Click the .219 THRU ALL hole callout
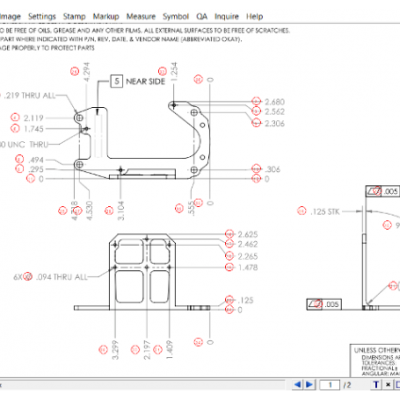This screenshot has height=400, width=400. (x=30, y=96)
